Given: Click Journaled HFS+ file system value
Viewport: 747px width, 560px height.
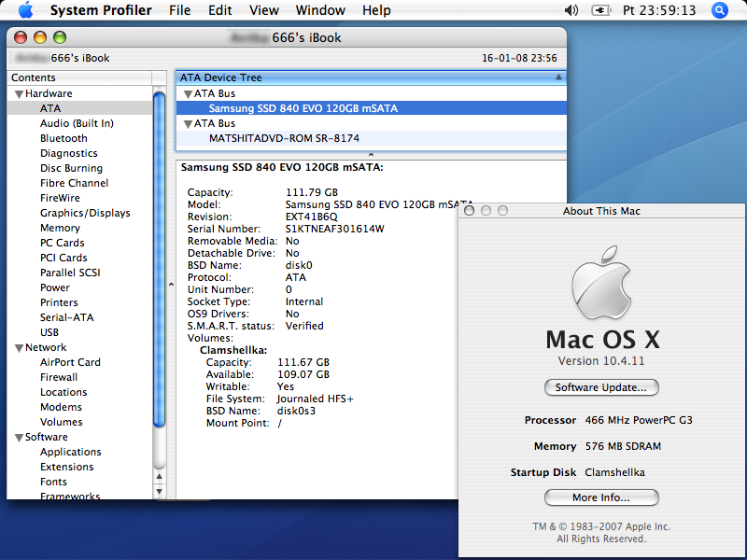Looking at the screenshot, I should point(316,399).
